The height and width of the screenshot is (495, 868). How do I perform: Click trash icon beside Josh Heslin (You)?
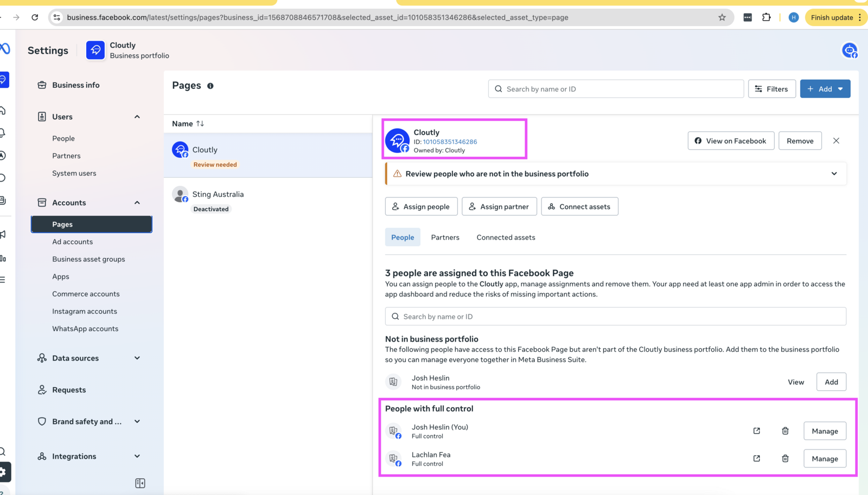click(x=785, y=431)
